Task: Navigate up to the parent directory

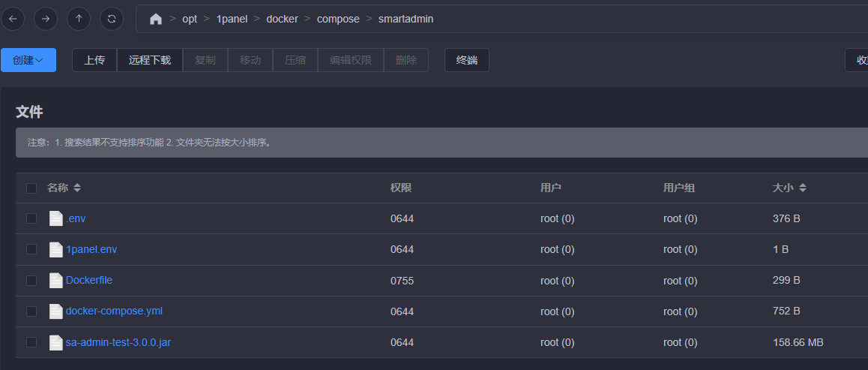Action: click(x=79, y=19)
